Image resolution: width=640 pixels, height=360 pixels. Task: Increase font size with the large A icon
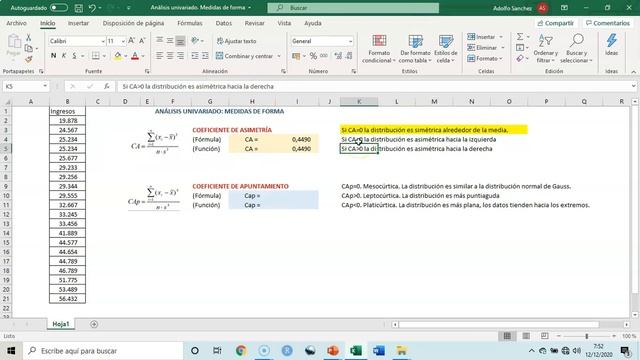[131, 41]
